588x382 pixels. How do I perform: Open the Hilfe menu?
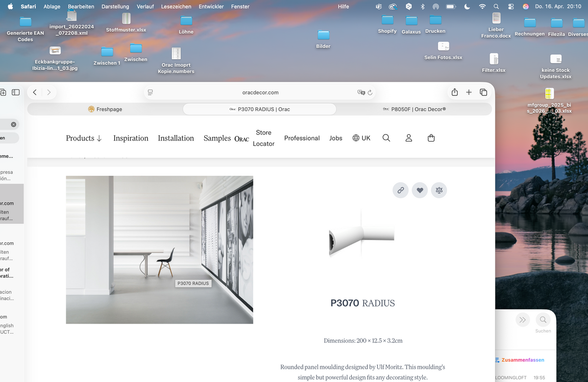pyautogui.click(x=344, y=6)
